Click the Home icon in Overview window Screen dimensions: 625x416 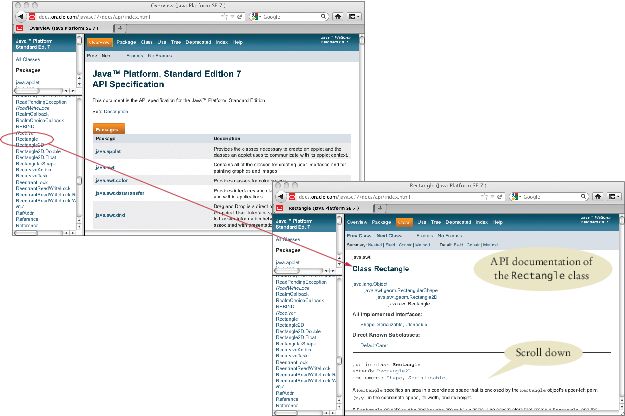click(x=338, y=17)
